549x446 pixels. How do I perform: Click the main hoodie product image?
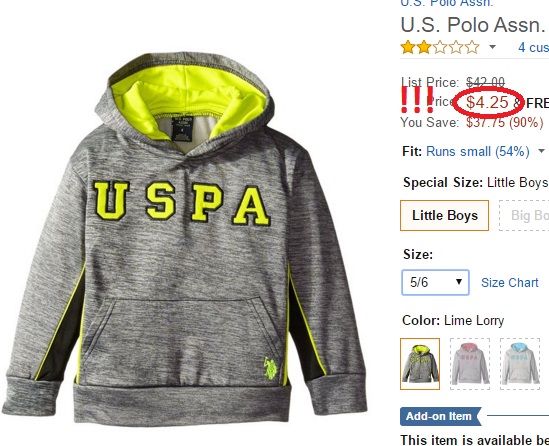[x=185, y=238]
